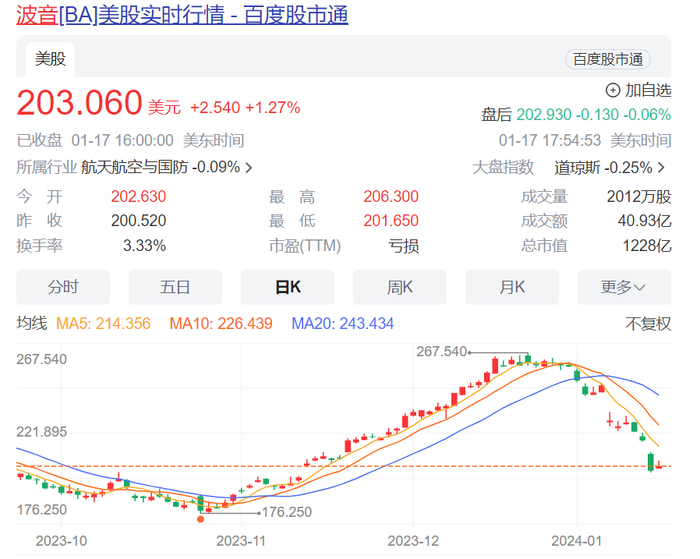Viewport: 700px width, 559px height.
Task: Switch to the 周K chart tab
Action: click(x=400, y=287)
